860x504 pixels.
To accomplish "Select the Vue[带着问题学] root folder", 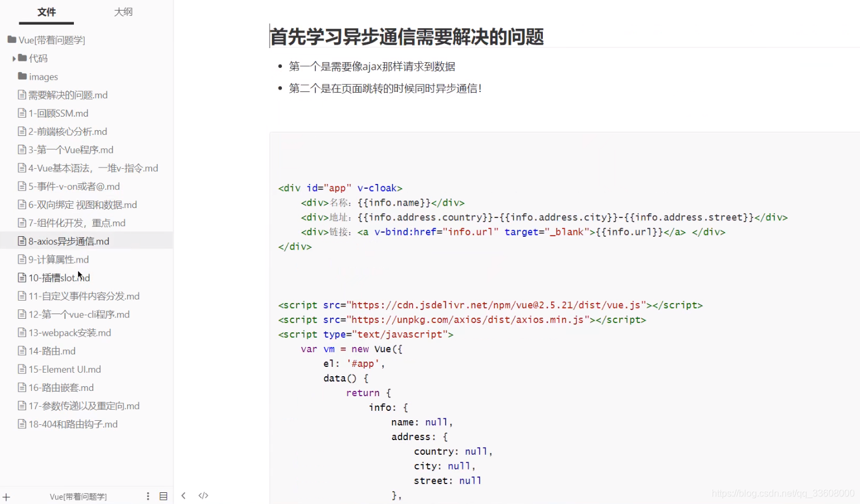I will point(52,40).
